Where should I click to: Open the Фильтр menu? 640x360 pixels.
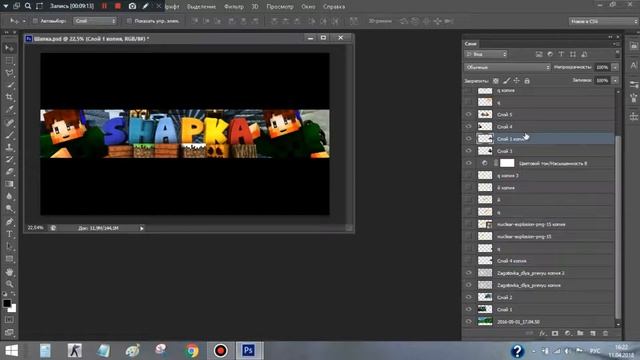point(234,7)
